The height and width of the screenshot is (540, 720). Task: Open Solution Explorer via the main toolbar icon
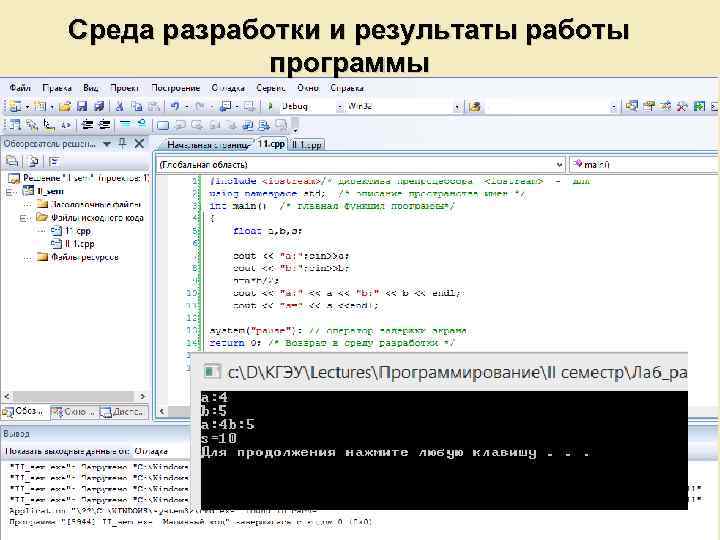coord(632,107)
